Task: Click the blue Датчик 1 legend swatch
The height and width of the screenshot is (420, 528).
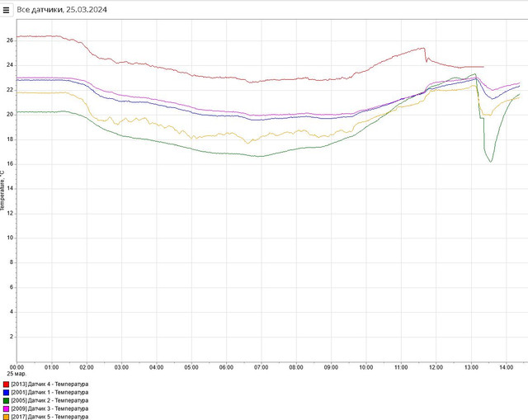Action: (6, 393)
